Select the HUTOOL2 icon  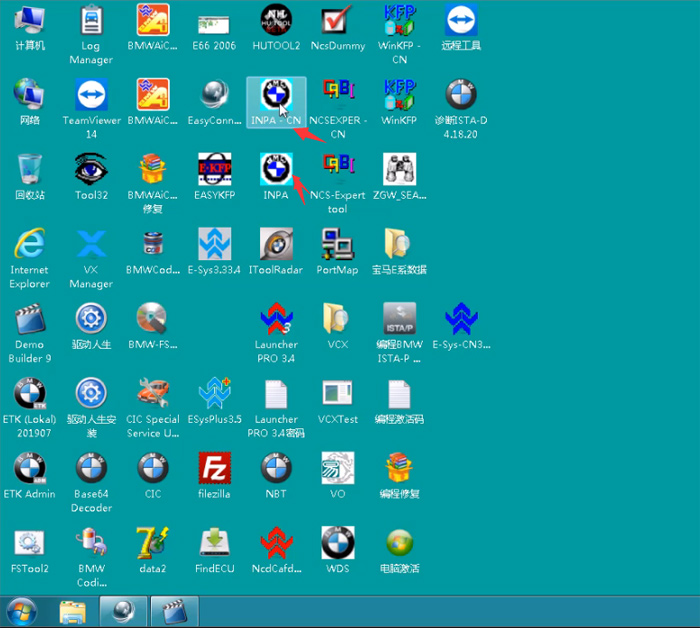point(276,28)
